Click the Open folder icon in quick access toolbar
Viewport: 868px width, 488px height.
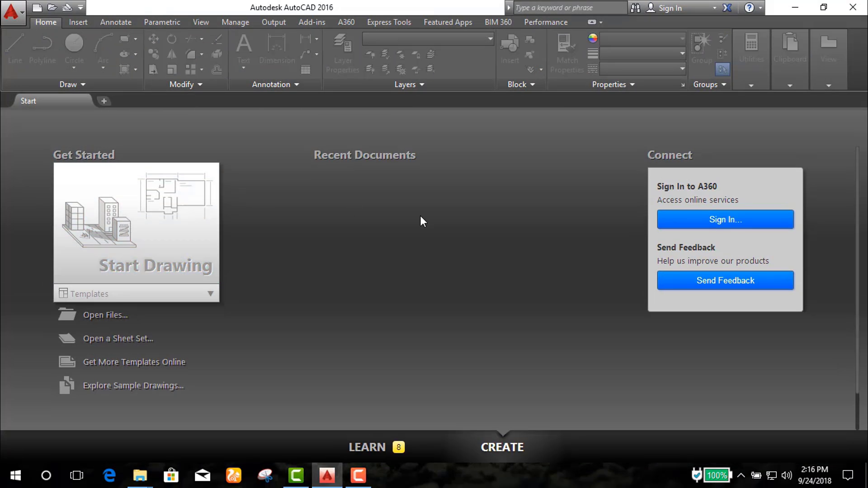click(x=52, y=7)
